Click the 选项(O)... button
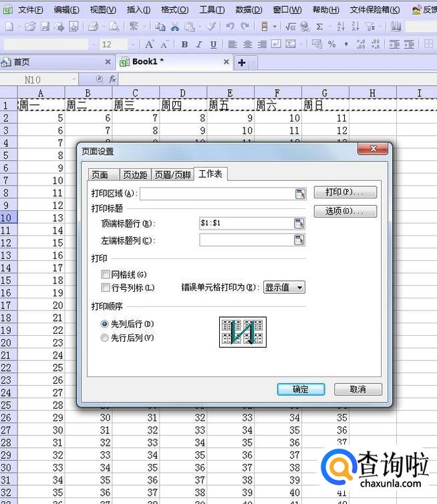Image resolution: width=437 pixels, height=504 pixels. click(x=345, y=211)
